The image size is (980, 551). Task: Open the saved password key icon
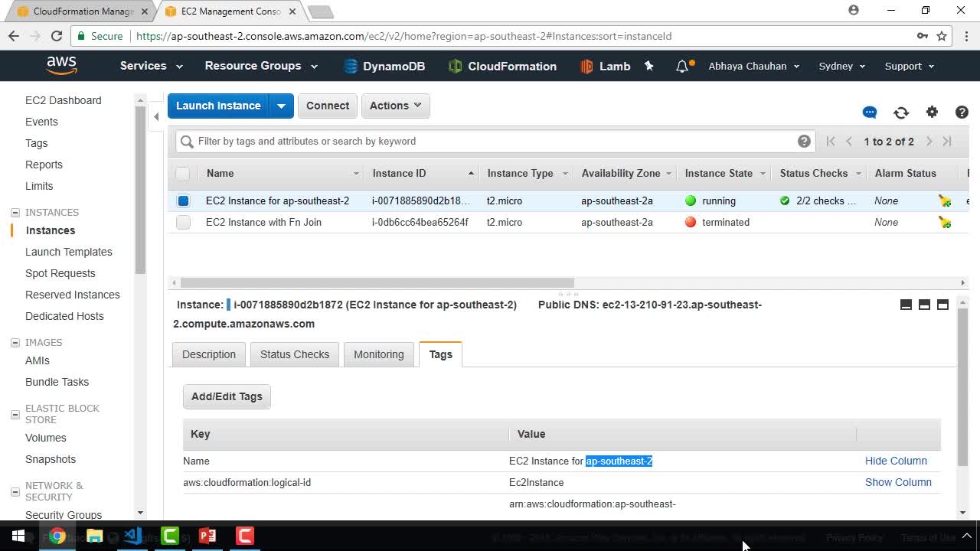923,36
